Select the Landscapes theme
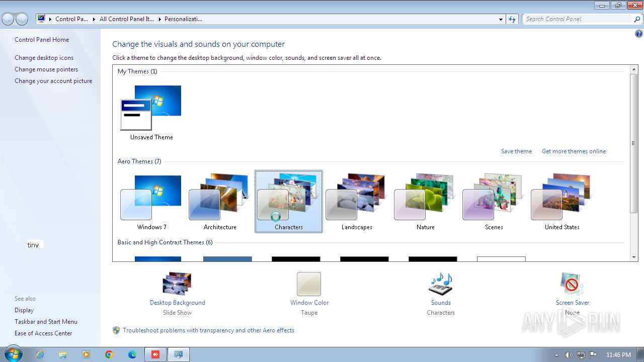 357,202
